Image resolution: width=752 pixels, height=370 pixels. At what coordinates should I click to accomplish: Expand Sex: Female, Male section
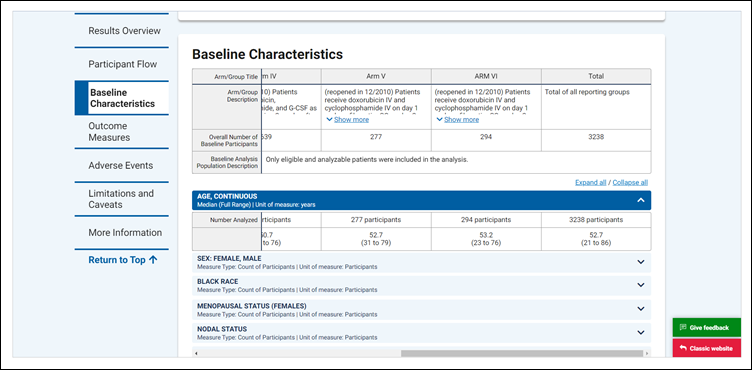[x=422, y=262]
